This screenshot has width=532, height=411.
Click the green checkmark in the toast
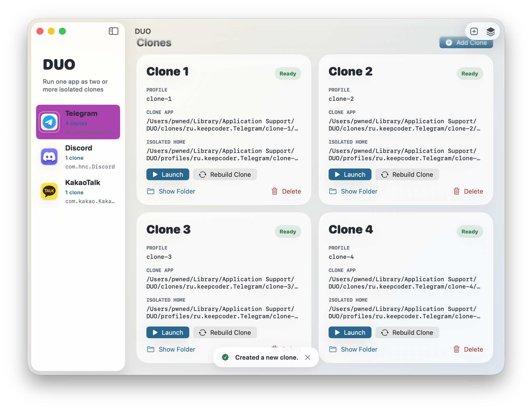tap(225, 357)
